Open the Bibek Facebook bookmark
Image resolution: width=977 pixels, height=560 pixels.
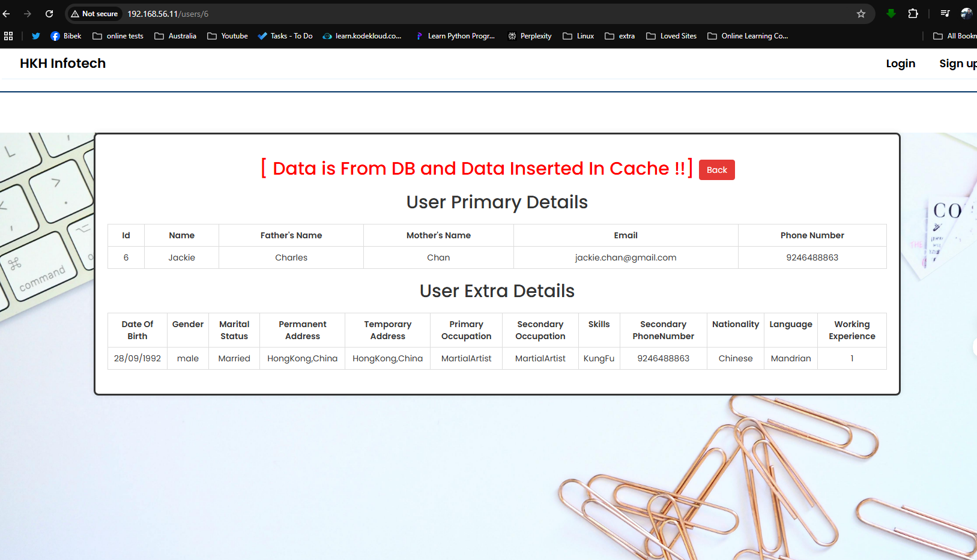66,36
